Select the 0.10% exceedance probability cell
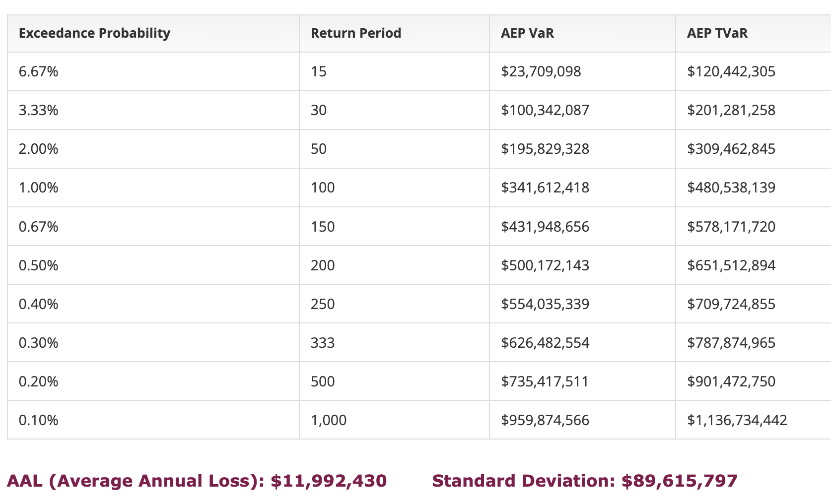 39,420
